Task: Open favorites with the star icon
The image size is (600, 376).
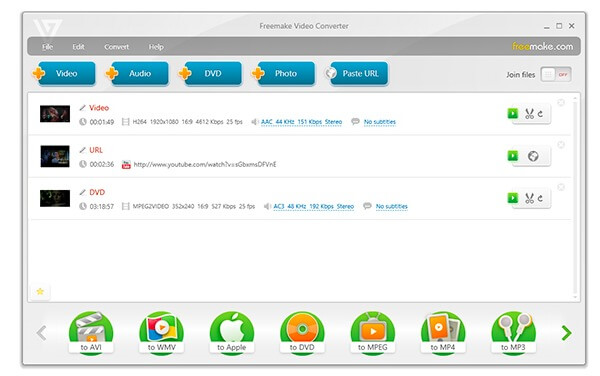Action: (40, 291)
